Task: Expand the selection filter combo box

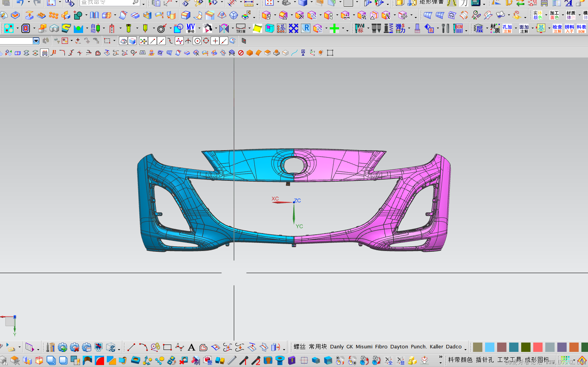Action: pos(36,41)
